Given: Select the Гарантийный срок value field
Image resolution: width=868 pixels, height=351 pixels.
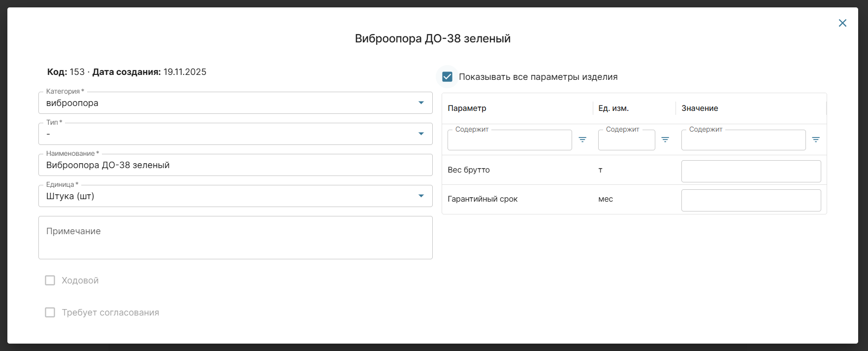Looking at the screenshot, I should pyautogui.click(x=751, y=200).
